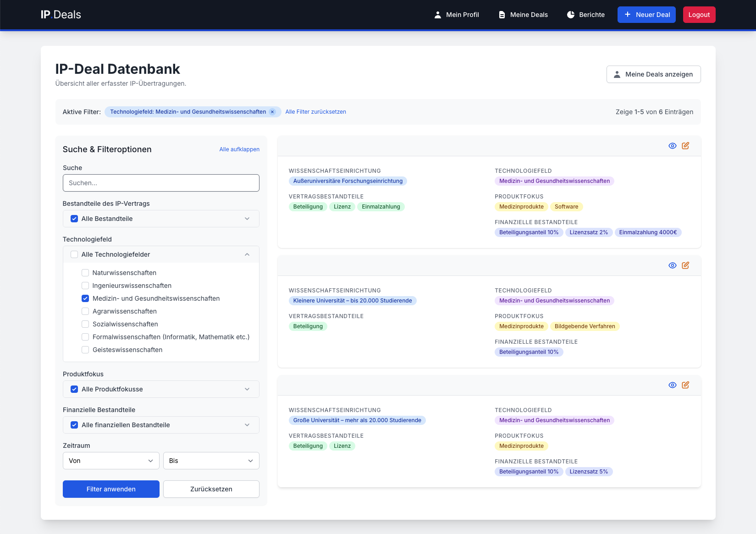
Task: View the Große Universität deal details
Action: pyautogui.click(x=672, y=385)
